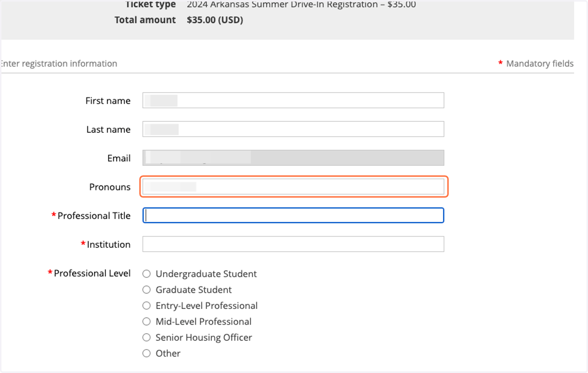Viewport: 588px width, 373px height.
Task: Select Undergraduate Student radio option
Action: click(x=147, y=274)
